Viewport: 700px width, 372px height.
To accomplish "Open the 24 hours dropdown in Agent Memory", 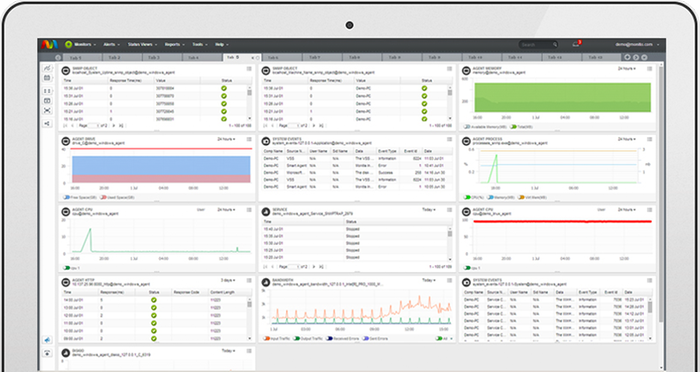I will click(627, 69).
